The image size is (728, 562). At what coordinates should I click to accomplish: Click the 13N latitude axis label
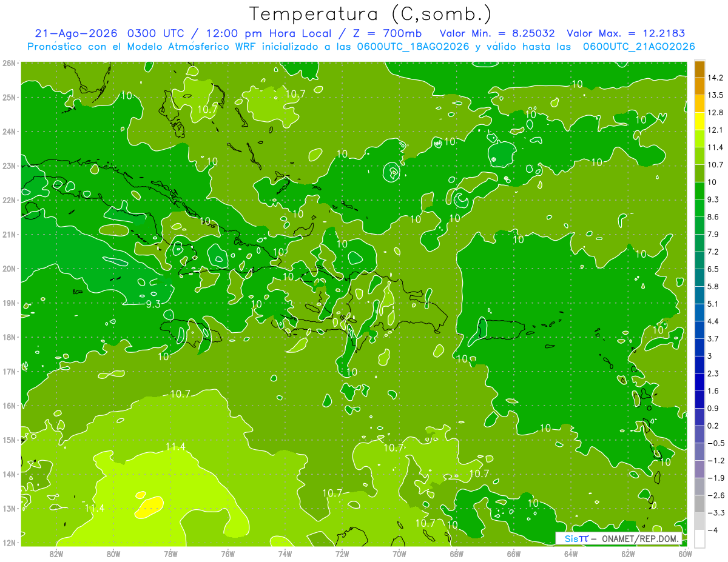(9, 508)
